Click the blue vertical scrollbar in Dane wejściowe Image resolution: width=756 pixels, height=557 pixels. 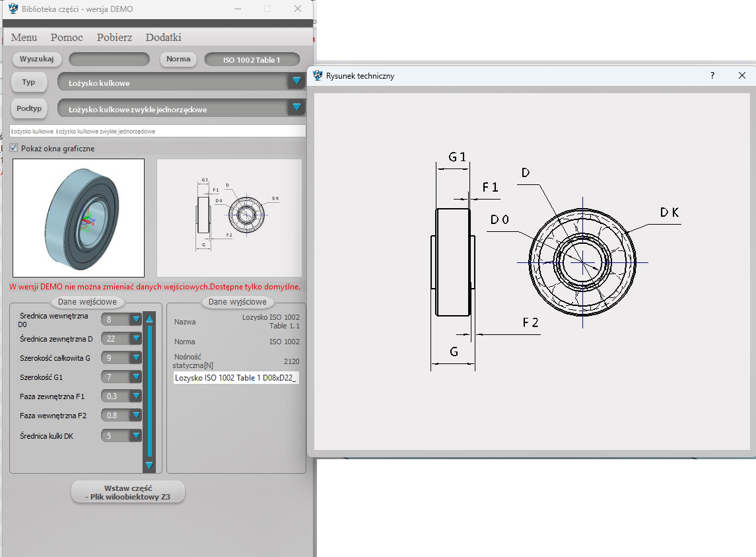(x=149, y=390)
